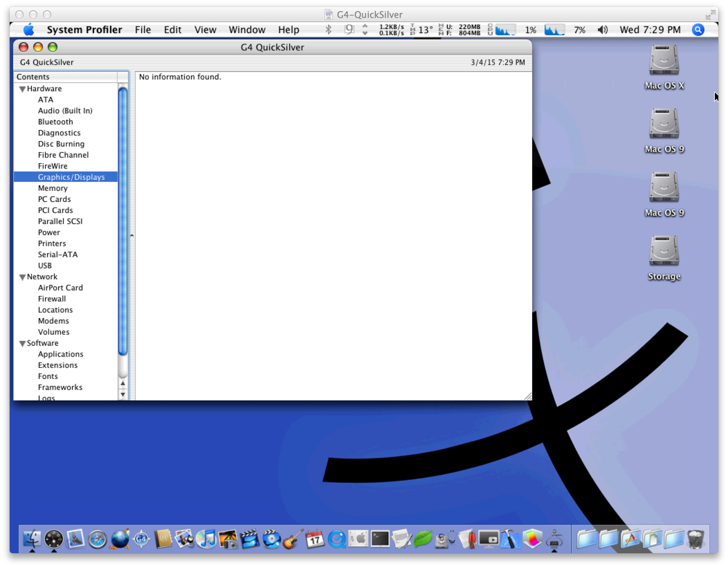Viewport: 728px width, 567px height.
Task: Click the sidebar scroll up arrow
Action: click(x=123, y=383)
